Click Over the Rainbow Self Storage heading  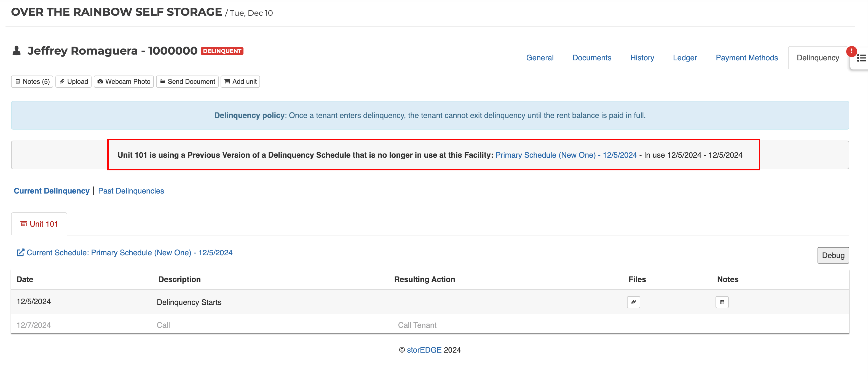point(117,12)
